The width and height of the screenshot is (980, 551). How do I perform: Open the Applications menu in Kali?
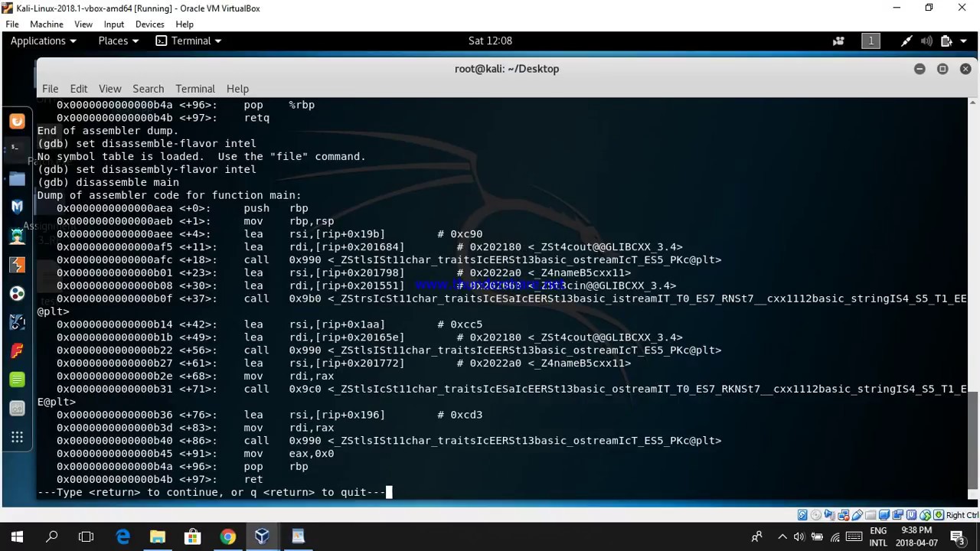43,41
